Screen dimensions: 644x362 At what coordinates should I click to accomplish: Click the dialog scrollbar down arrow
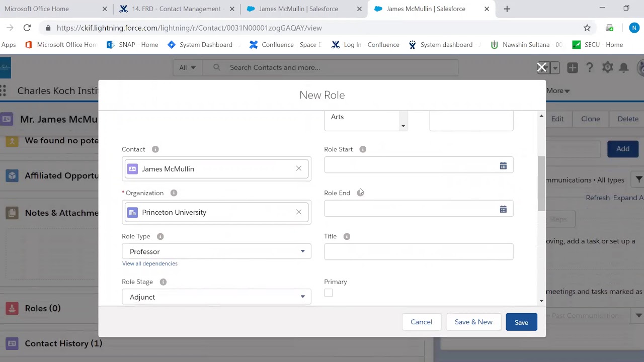click(541, 301)
